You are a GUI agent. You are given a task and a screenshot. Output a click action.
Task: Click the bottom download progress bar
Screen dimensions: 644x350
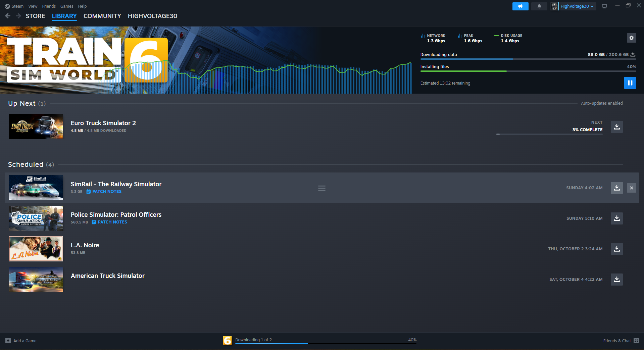tap(326, 343)
